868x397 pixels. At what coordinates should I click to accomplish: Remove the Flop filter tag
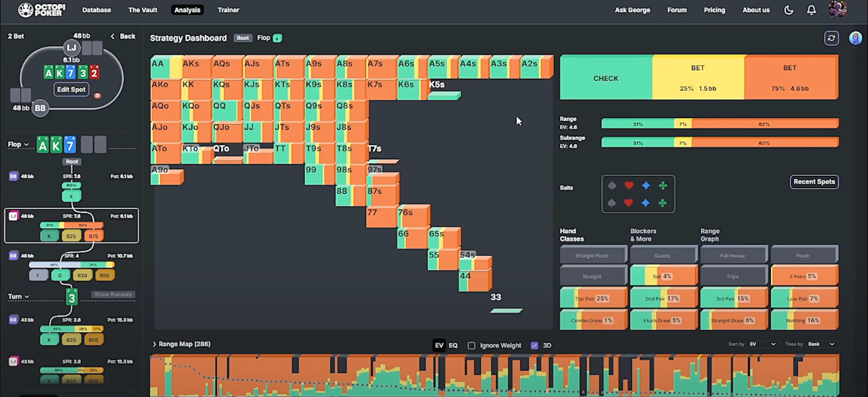point(277,38)
